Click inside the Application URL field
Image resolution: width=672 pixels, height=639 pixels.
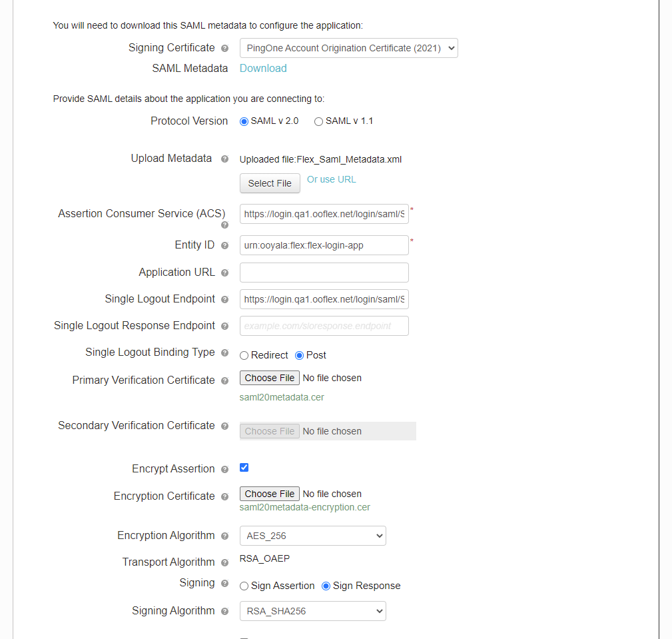click(x=324, y=273)
